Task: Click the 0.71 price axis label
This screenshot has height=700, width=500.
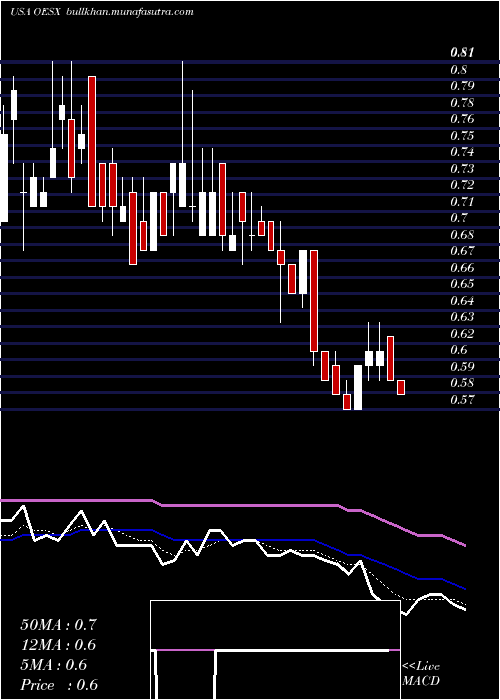Action: (462, 201)
